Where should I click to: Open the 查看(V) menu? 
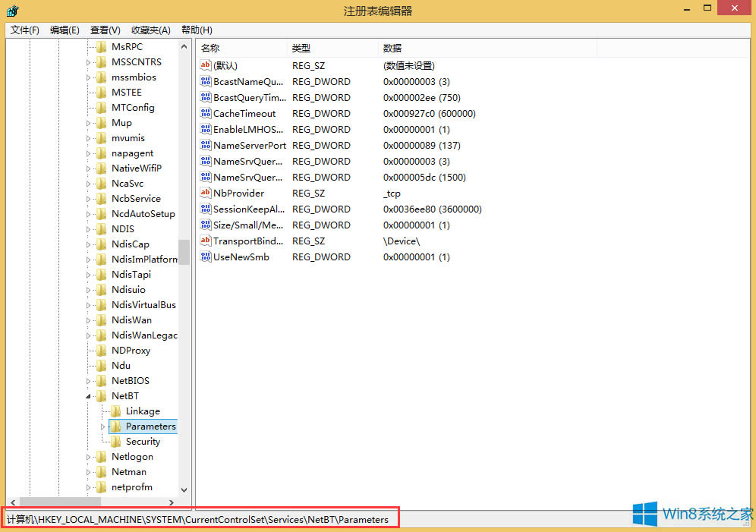pyautogui.click(x=105, y=30)
